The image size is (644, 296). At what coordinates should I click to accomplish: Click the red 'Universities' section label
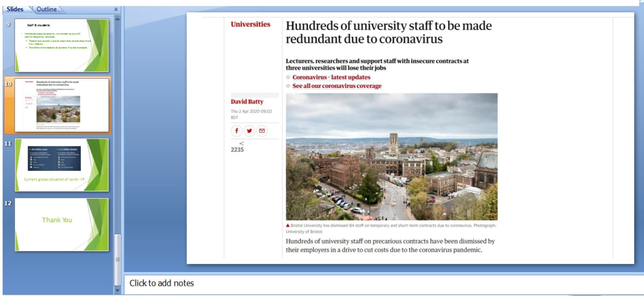click(251, 24)
